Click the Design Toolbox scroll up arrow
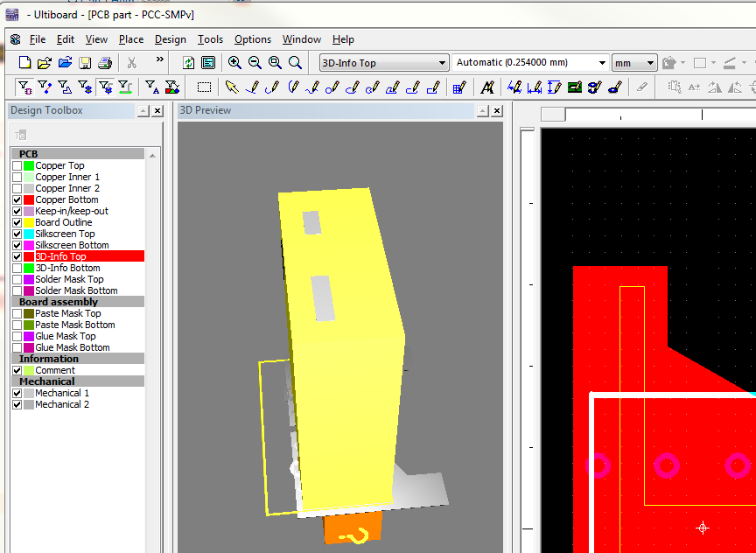The height and width of the screenshot is (553, 756). (154, 155)
